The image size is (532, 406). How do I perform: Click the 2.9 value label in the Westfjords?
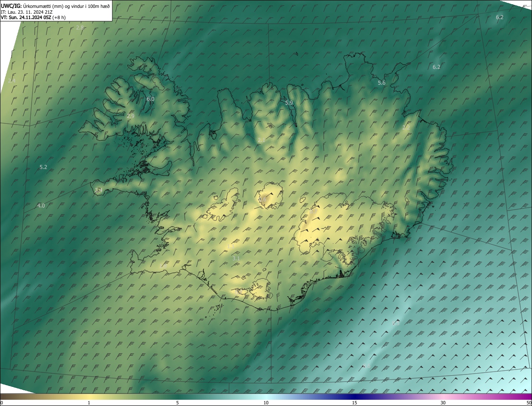131,116
